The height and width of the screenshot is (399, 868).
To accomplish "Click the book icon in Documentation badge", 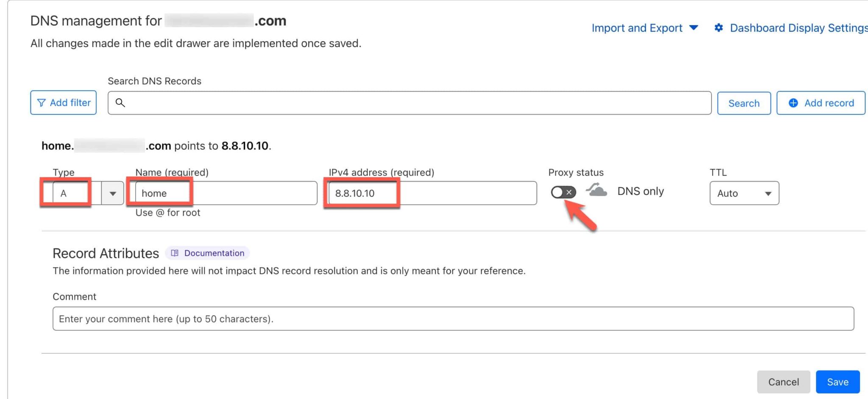I will [175, 253].
